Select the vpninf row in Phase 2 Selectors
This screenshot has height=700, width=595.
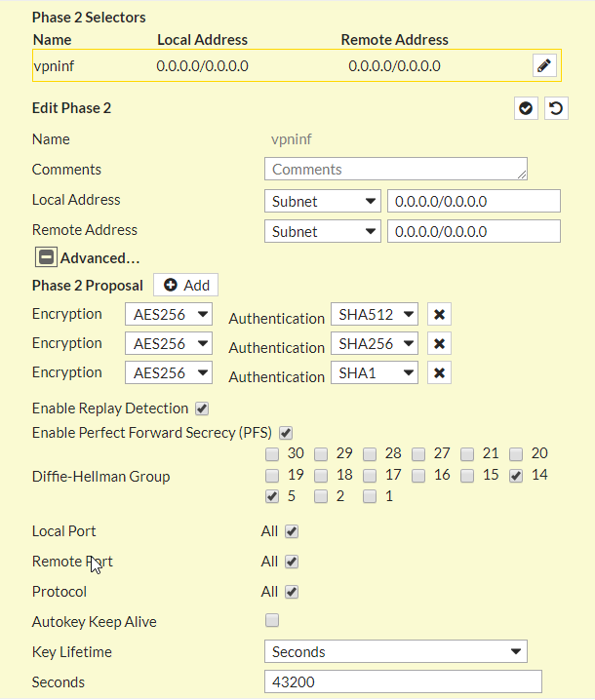[297, 66]
